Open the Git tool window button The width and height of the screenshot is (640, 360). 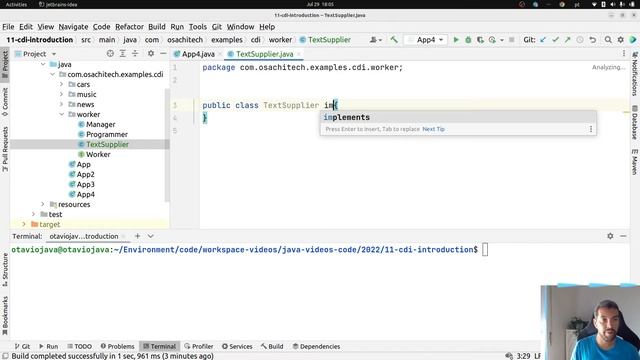click(22, 346)
